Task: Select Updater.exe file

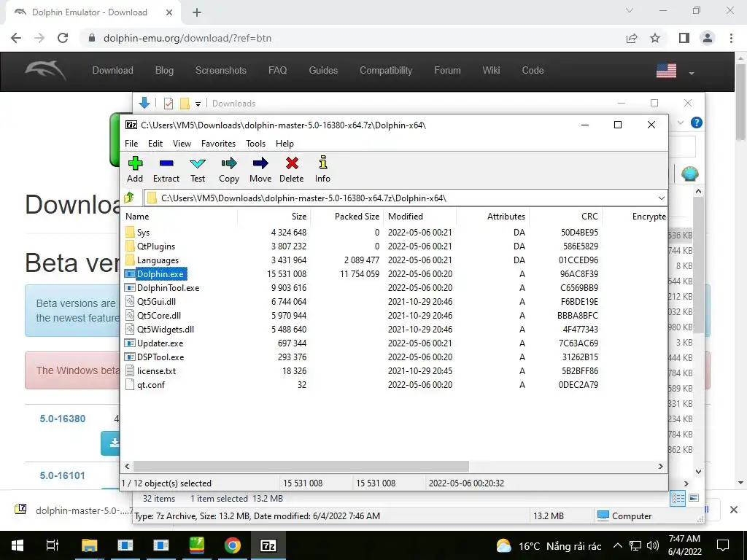Action: tap(160, 343)
